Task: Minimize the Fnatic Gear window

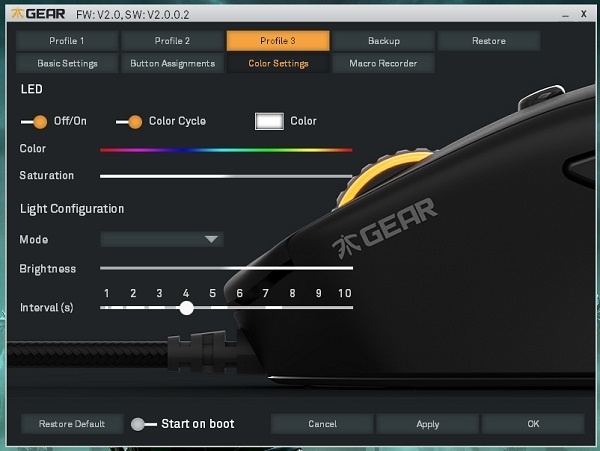Action: click(565, 15)
